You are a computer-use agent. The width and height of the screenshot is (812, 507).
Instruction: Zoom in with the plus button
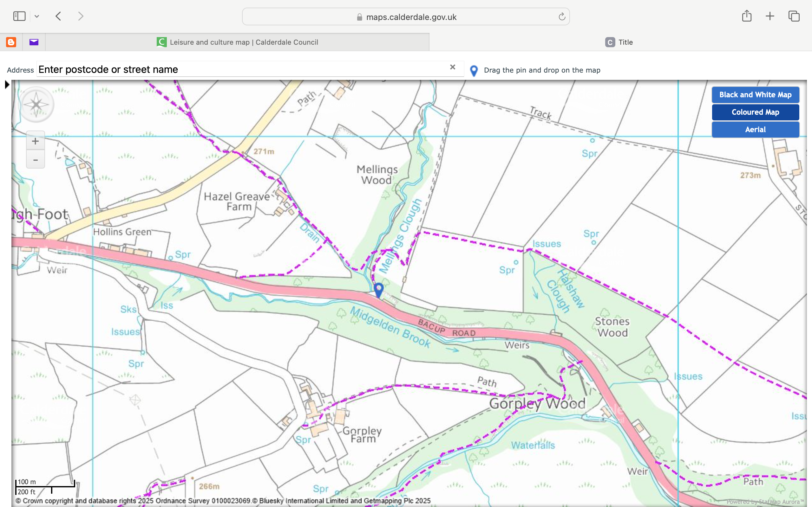(x=35, y=141)
